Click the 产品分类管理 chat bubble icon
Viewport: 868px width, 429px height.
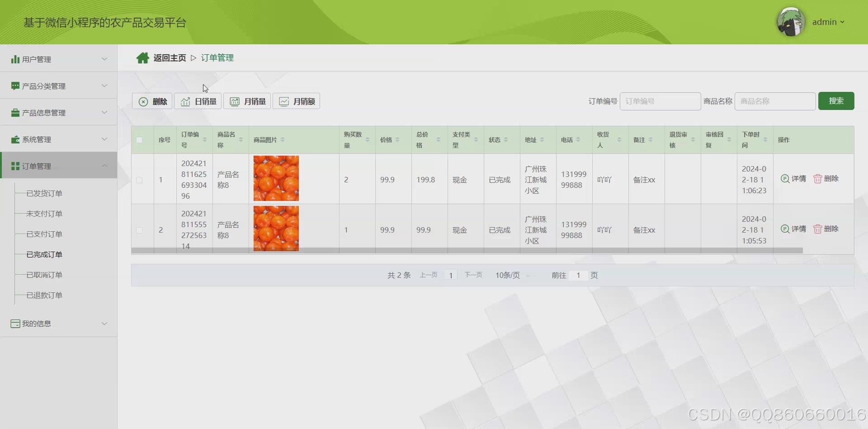tap(15, 86)
